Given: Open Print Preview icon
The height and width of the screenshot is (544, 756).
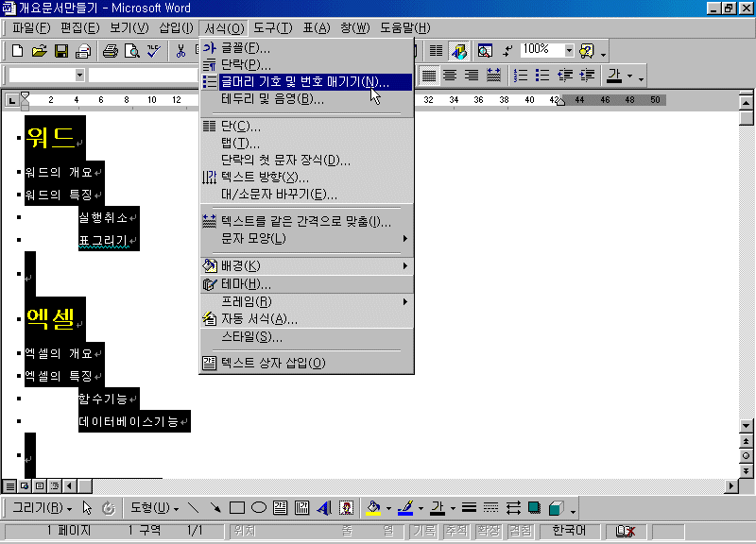Looking at the screenshot, I should [x=132, y=51].
